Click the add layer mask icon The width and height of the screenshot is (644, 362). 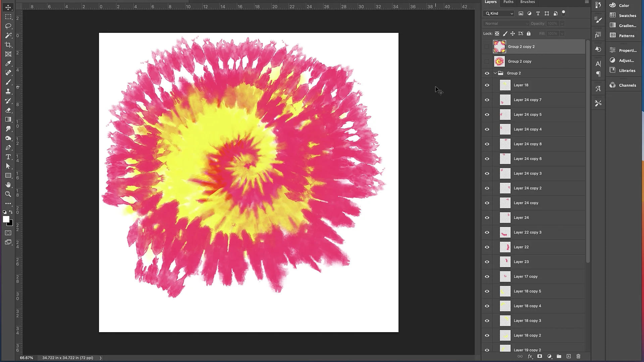(540, 356)
